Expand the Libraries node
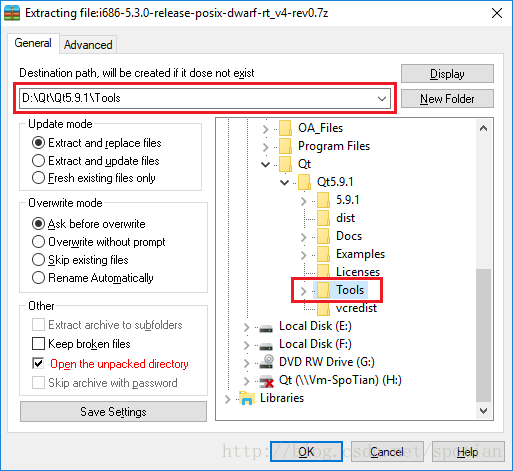Viewport: 513px width, 471px height. pyautogui.click(x=228, y=399)
